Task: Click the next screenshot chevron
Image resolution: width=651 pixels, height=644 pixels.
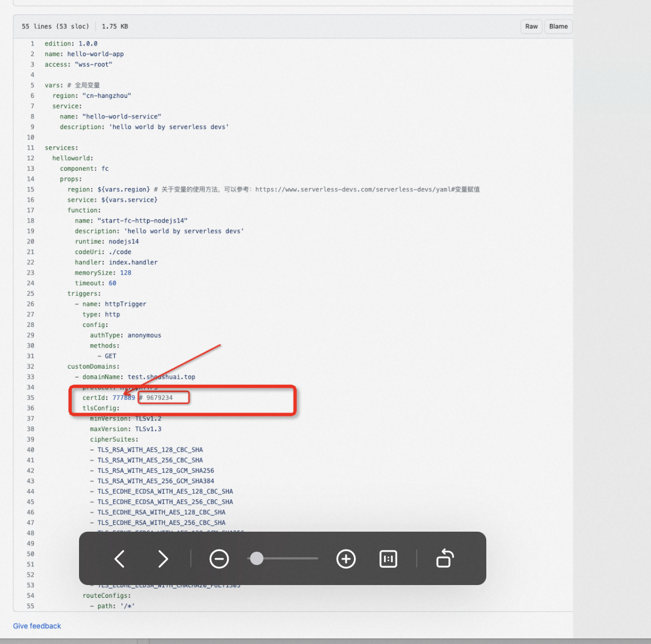Action: [x=163, y=559]
